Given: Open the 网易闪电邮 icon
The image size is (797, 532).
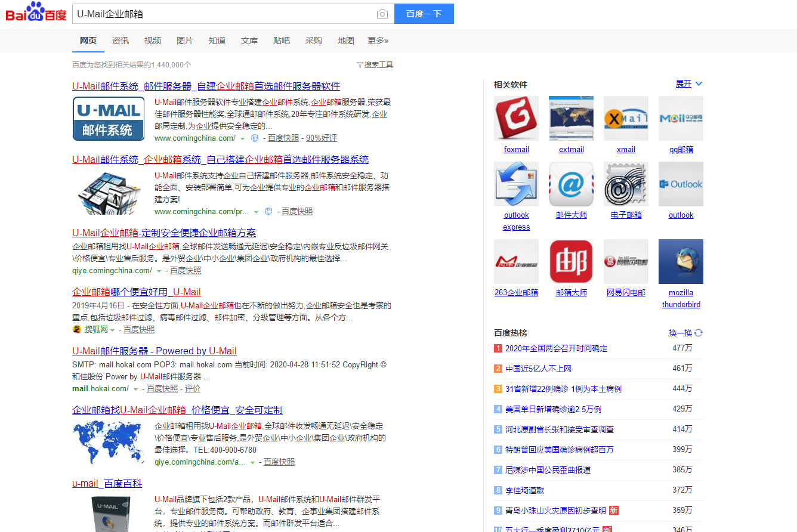Looking at the screenshot, I should [626, 261].
